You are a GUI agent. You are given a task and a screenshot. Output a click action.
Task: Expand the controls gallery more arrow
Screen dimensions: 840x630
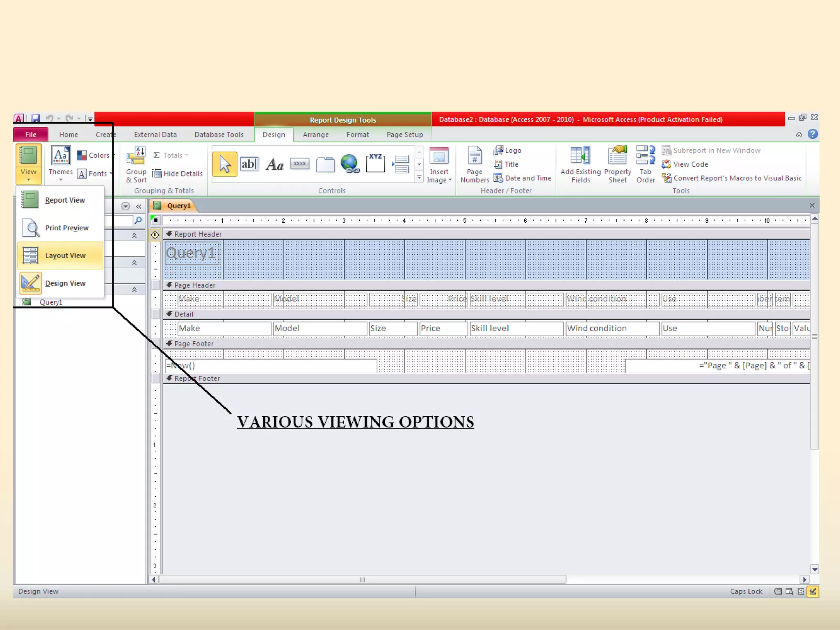(x=419, y=178)
